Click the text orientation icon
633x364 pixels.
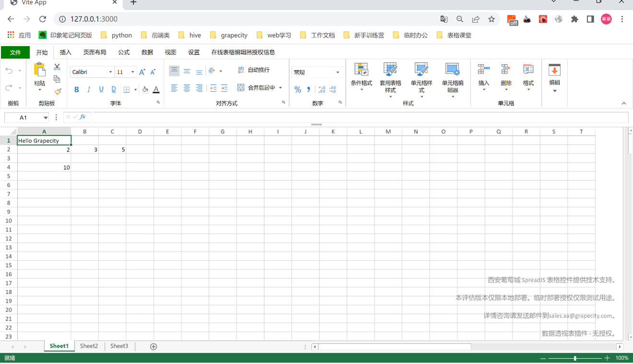[x=212, y=71]
